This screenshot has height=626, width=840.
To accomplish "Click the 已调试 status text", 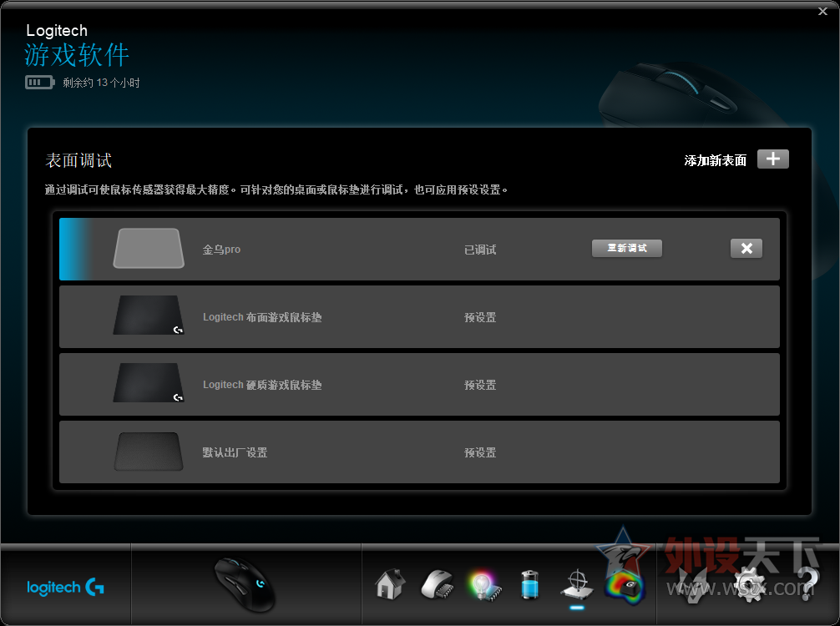I will tap(480, 250).
